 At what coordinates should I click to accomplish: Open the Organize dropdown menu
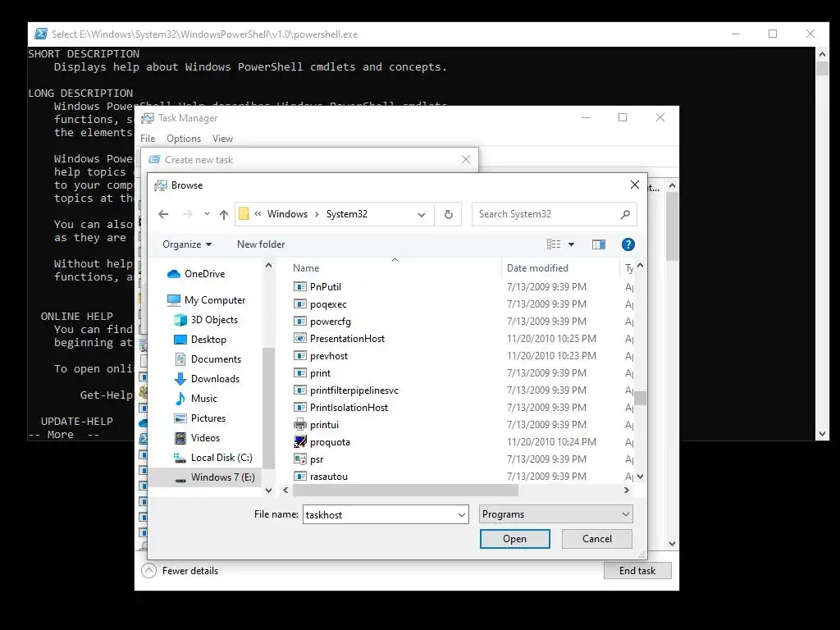click(187, 244)
